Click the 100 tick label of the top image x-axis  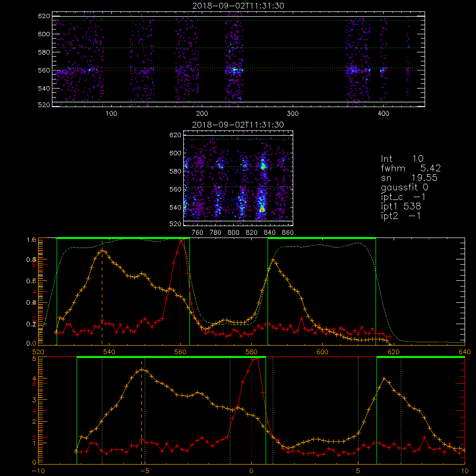(111, 114)
